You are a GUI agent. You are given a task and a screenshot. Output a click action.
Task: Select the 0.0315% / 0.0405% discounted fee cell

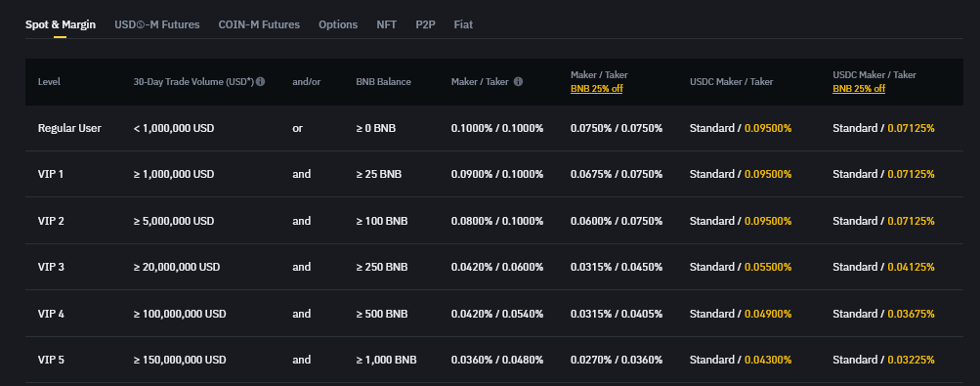coord(617,314)
